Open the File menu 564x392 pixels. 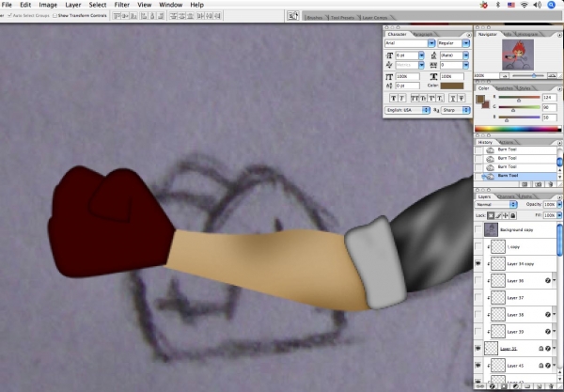click(7, 5)
